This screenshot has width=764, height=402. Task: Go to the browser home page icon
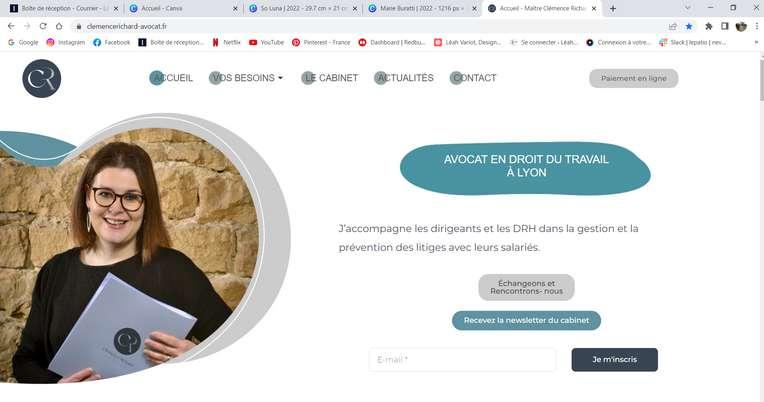(x=59, y=26)
